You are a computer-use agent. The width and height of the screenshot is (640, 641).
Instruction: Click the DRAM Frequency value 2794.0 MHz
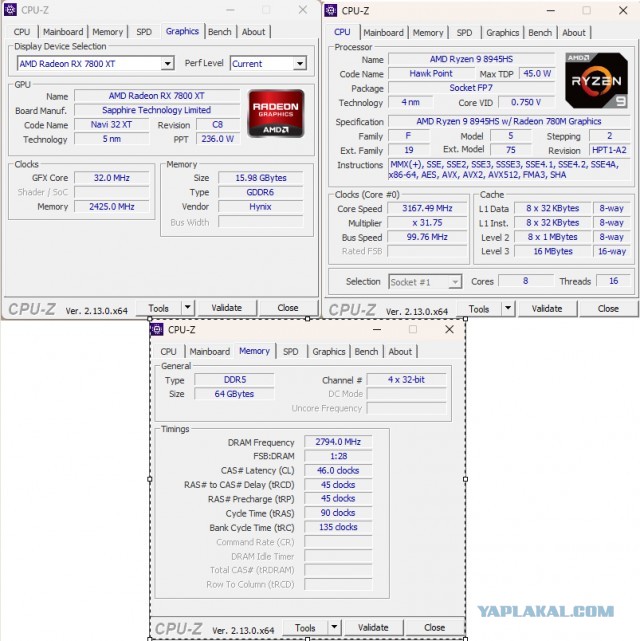click(338, 442)
